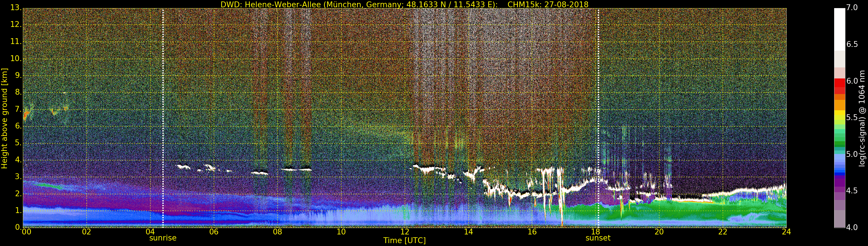Click the '6.' height axis tick label
This screenshot has height=246, width=868.
(18, 126)
